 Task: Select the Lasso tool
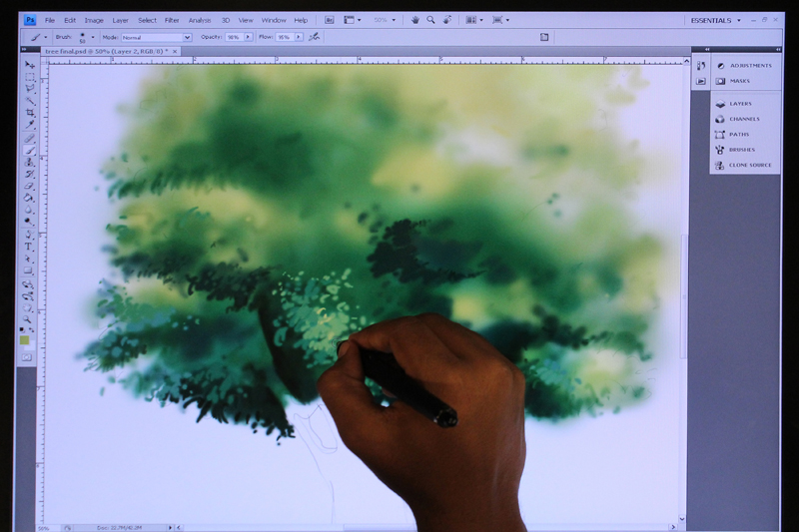29,89
